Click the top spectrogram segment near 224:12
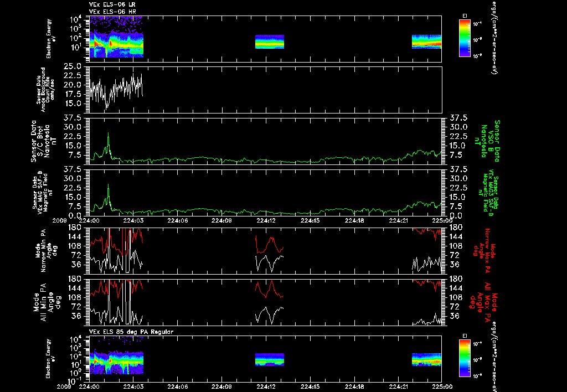 [x=270, y=42]
